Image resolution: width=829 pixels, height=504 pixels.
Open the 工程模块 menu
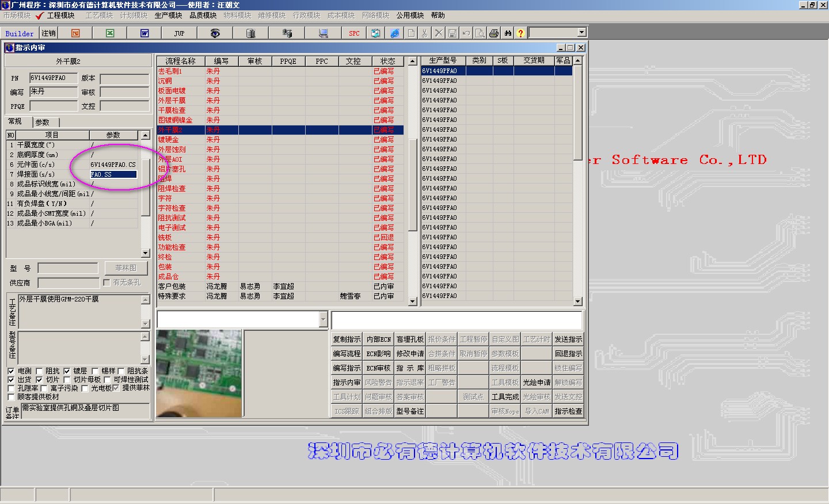pyautogui.click(x=60, y=16)
